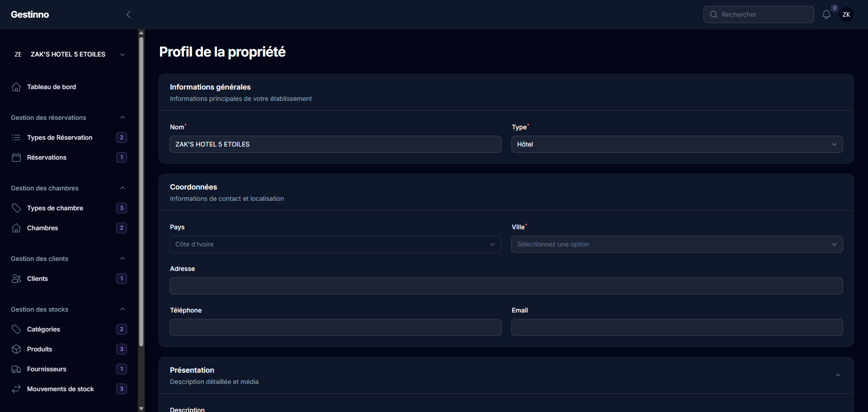Open Types de Réservation menu item
868x412 pixels.
tap(69, 137)
